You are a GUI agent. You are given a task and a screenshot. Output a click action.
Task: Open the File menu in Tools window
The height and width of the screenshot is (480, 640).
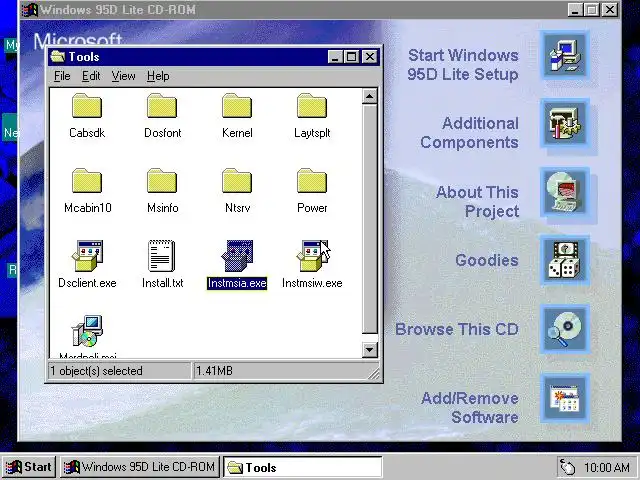click(x=62, y=76)
